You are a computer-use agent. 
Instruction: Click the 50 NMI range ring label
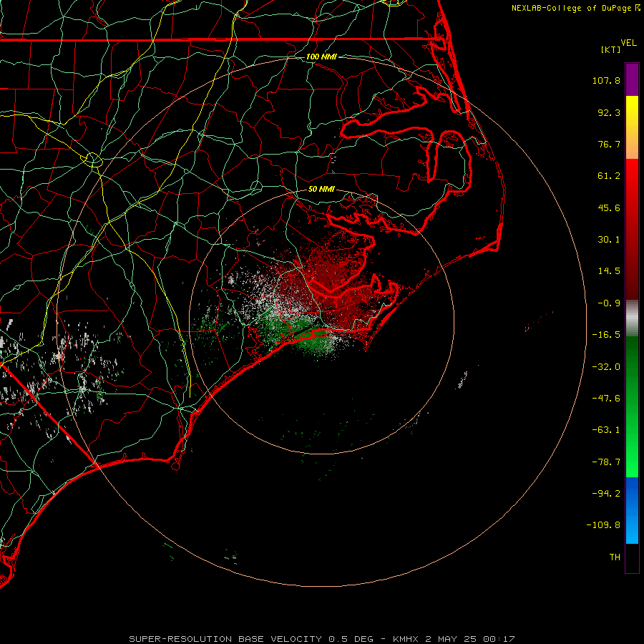(321, 189)
